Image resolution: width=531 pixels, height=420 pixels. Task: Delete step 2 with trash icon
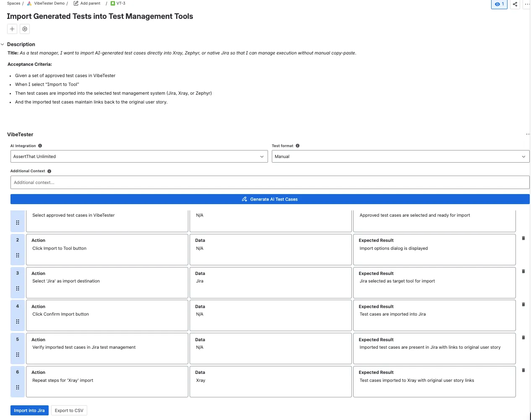pos(523,238)
